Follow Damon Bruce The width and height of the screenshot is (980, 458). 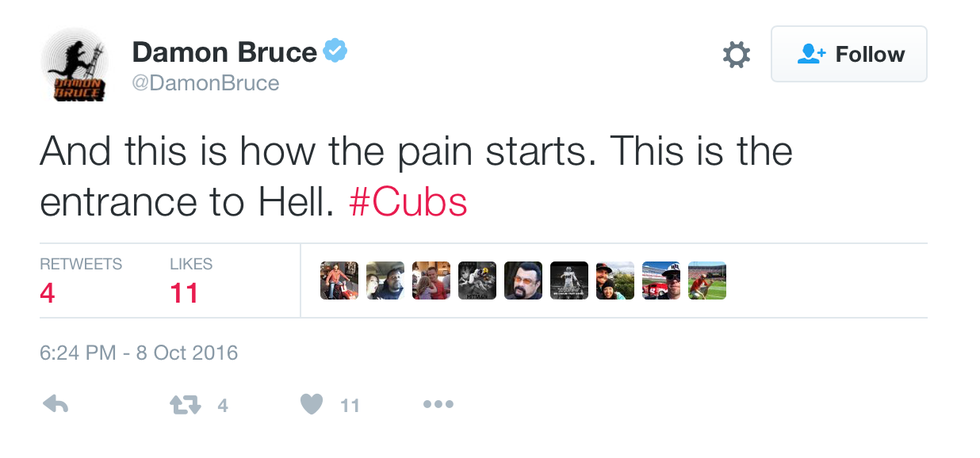click(x=849, y=55)
